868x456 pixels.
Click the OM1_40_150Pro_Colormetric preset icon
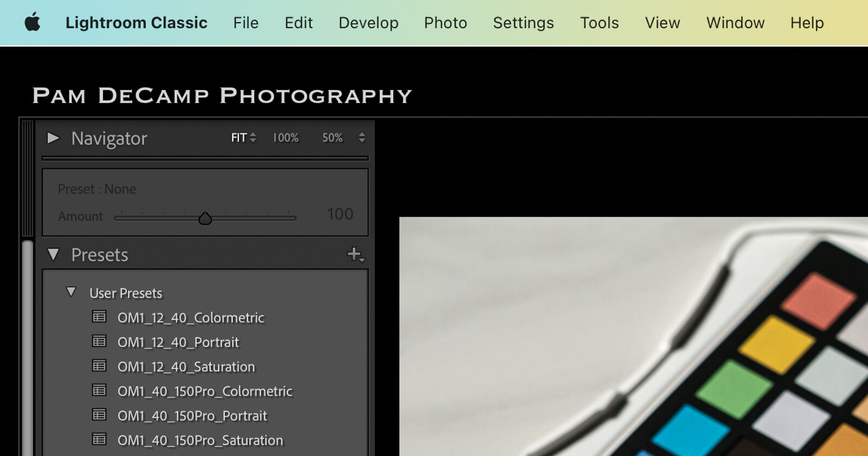pos(99,390)
